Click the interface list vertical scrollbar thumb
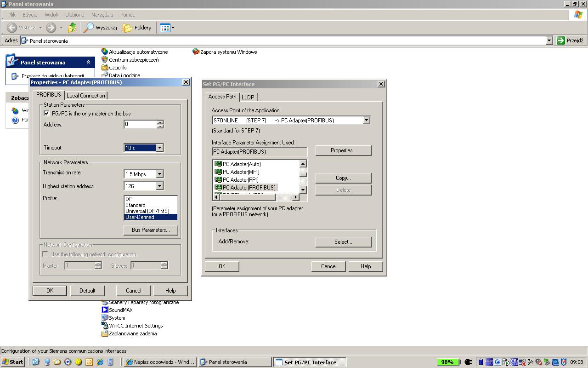The width and height of the screenshot is (588, 368). click(303, 174)
